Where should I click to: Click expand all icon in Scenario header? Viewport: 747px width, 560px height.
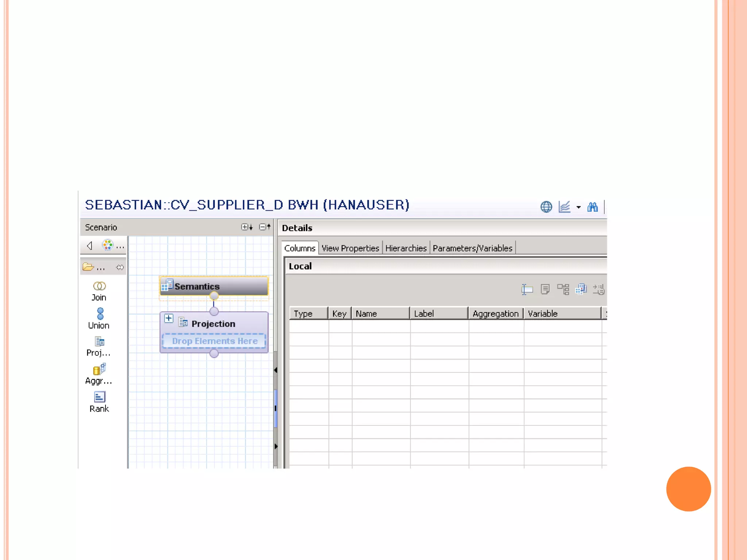247,227
